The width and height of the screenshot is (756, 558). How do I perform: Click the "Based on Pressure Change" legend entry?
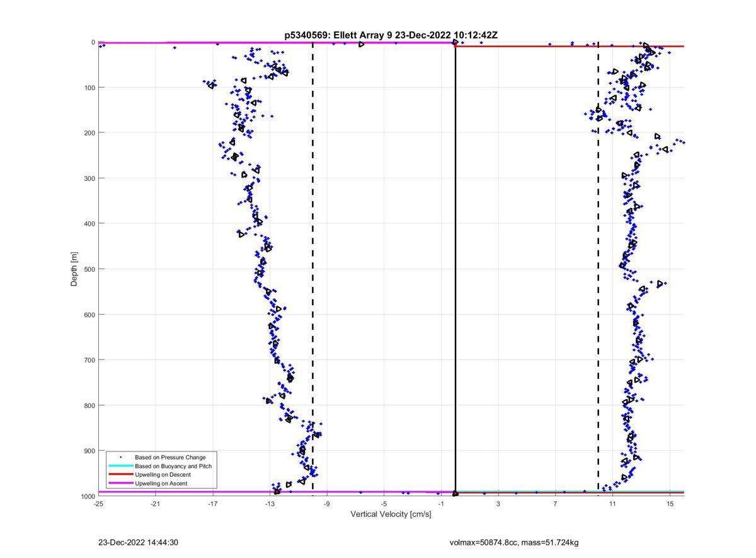pos(170,457)
